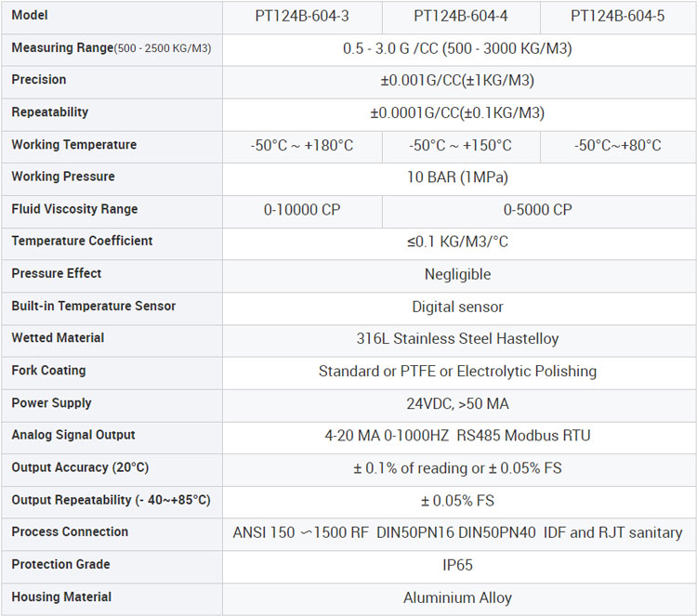Select the ±0.0001G/CC repeatability value

[457, 113]
